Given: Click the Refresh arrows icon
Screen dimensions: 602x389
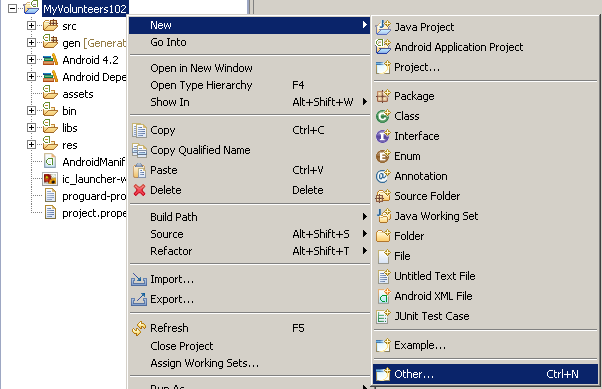Looking at the screenshot, I should (x=139, y=328).
